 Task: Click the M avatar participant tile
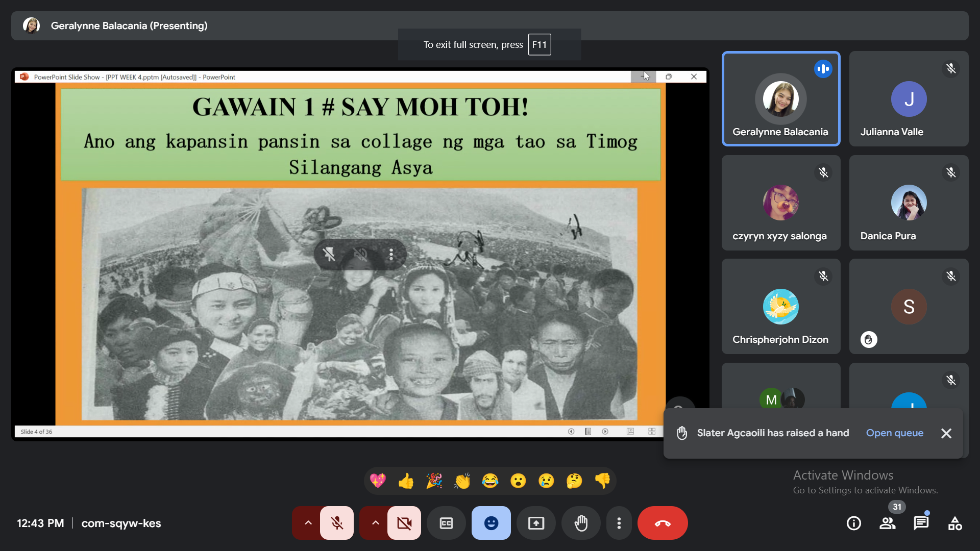point(780,386)
